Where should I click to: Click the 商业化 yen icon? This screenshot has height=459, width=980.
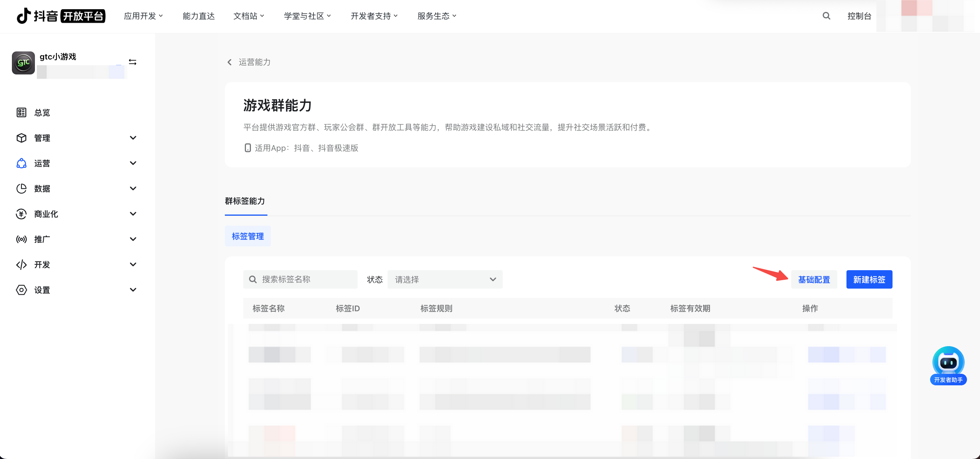[x=21, y=214]
